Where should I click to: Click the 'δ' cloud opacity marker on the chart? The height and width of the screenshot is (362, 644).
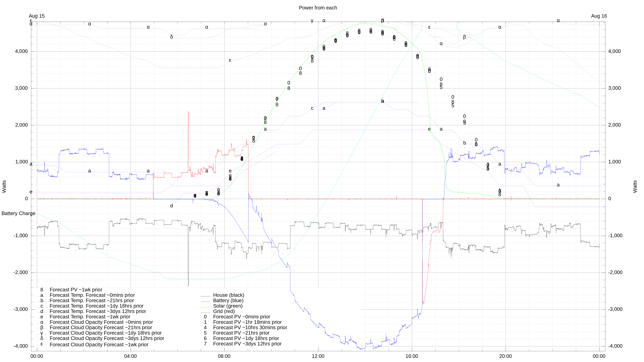(171, 37)
